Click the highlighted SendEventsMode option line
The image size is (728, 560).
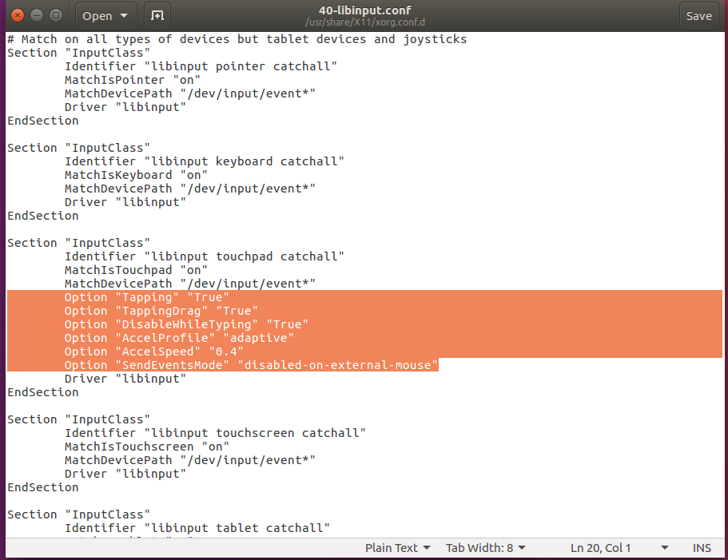coord(250,364)
